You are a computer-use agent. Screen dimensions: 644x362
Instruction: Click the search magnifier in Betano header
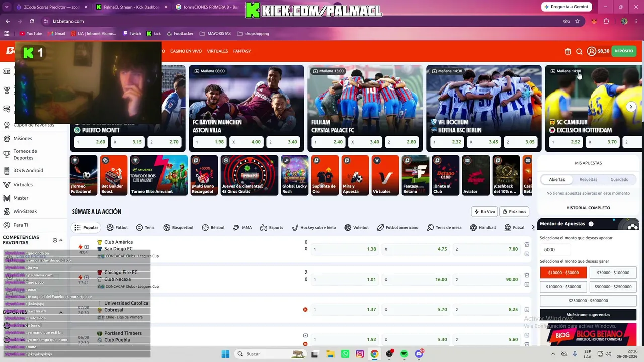coord(579,51)
